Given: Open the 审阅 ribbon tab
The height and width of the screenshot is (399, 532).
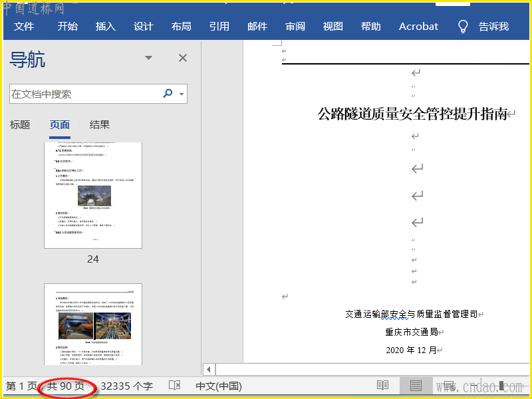Looking at the screenshot, I should [x=295, y=27].
